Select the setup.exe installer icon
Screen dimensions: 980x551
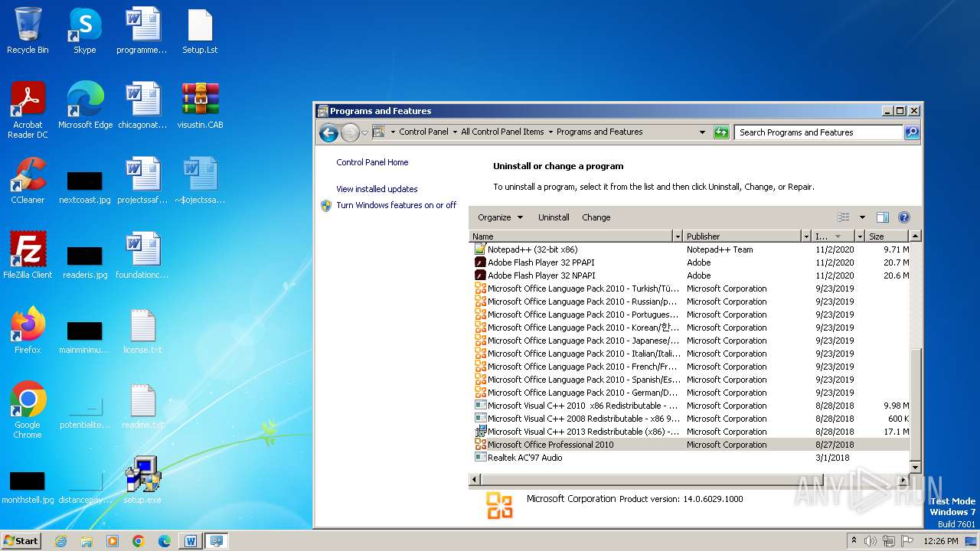(x=143, y=481)
